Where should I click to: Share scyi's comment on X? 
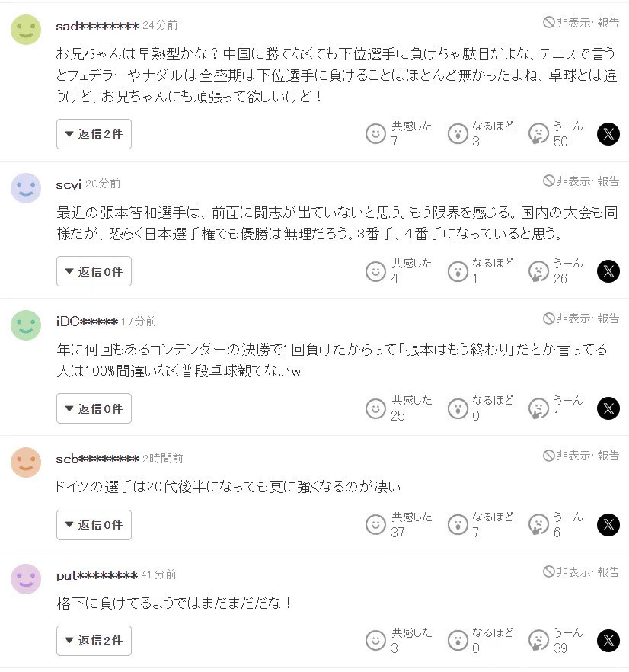point(608,271)
